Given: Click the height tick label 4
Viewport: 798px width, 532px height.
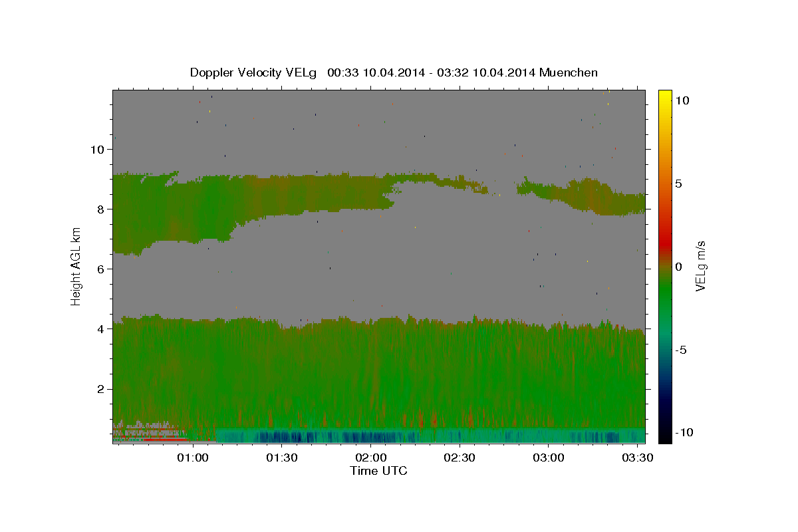Looking at the screenshot, I should click(100, 329).
